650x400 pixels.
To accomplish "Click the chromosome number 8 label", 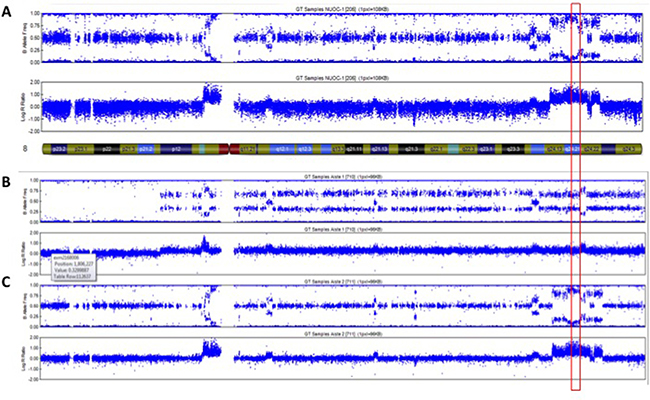I will pyautogui.click(x=8, y=149).
